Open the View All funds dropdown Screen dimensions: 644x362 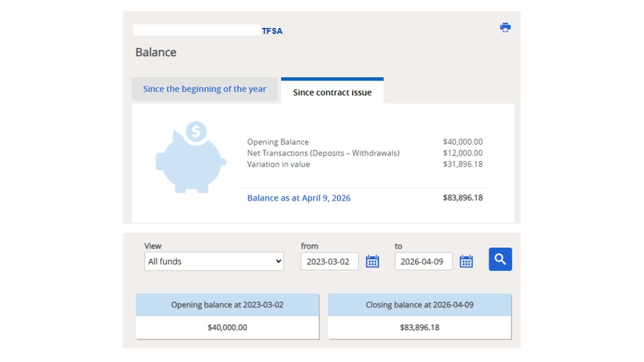pos(214,261)
